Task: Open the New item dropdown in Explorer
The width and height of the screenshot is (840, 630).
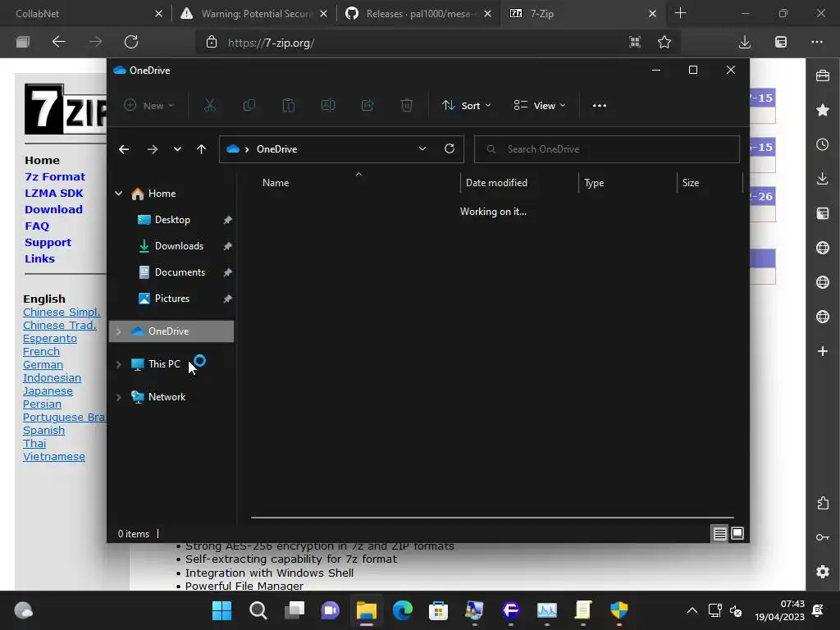Action: click(x=149, y=106)
